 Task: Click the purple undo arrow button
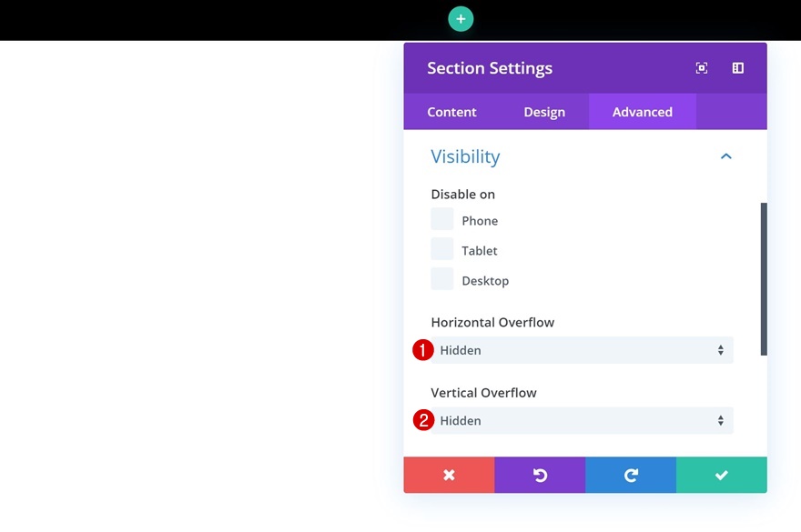(540, 475)
